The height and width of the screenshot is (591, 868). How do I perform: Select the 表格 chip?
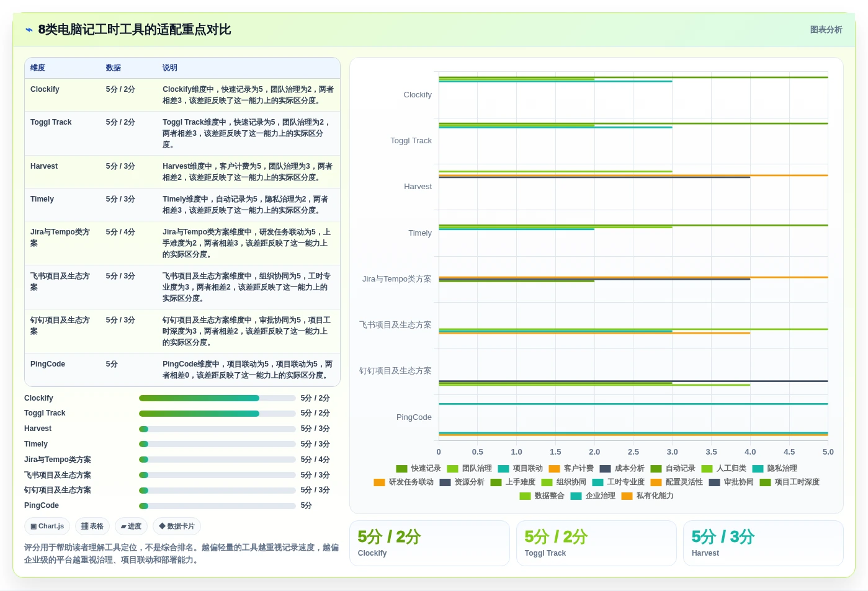click(92, 526)
